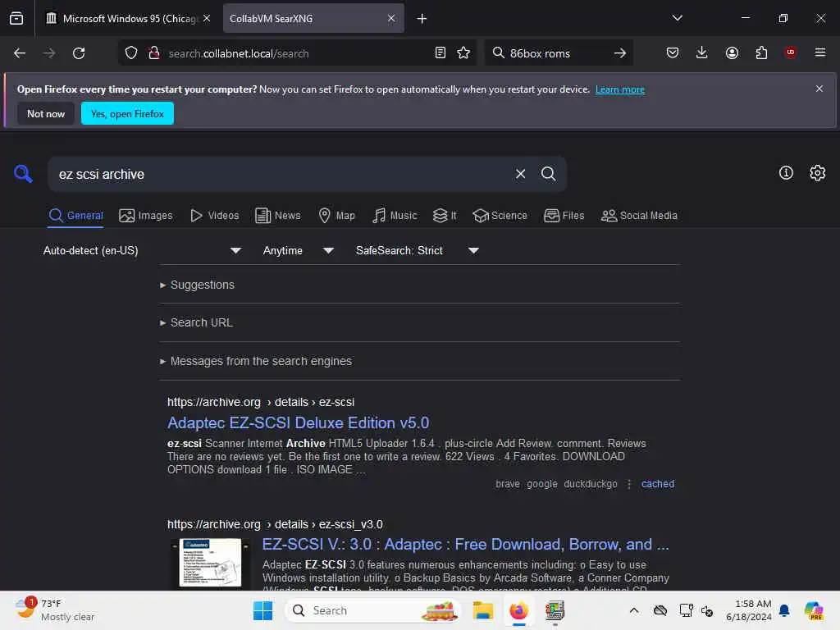Open Firefox account icon
The height and width of the screenshot is (630, 840).
pyautogui.click(x=732, y=52)
